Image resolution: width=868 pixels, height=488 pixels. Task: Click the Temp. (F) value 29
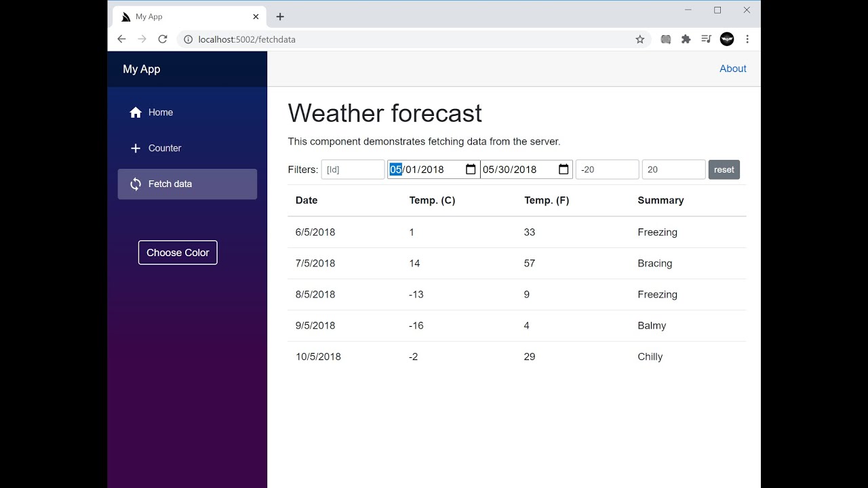click(530, 357)
